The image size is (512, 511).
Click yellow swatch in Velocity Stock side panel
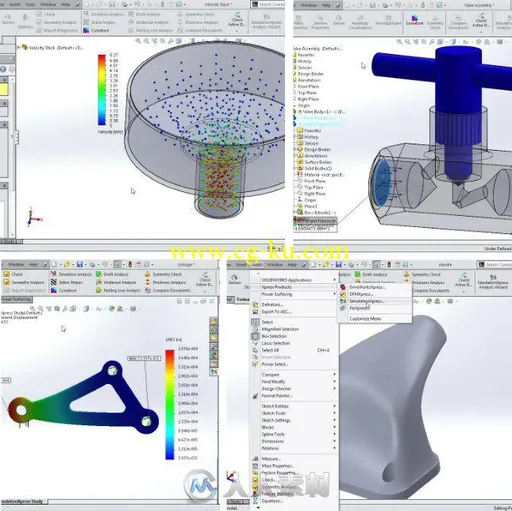click(x=4, y=89)
